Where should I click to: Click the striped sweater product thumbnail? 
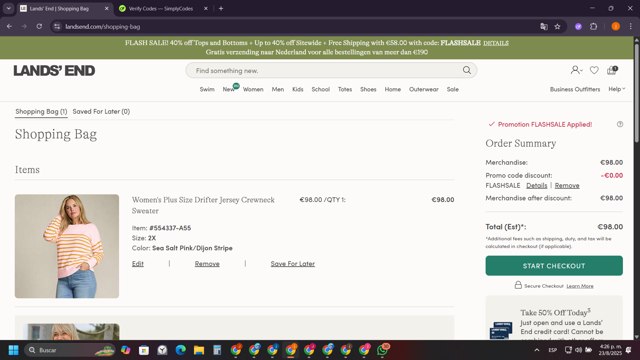coord(67,246)
